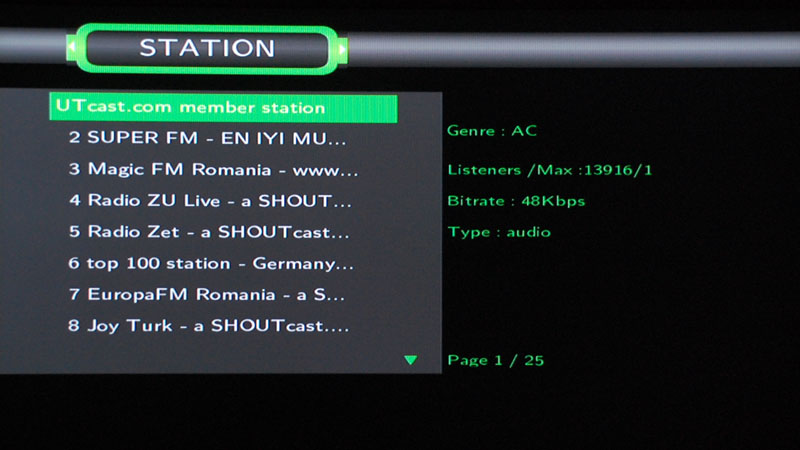Screen dimensions: 800x450
Task: Select the STATION category tab
Action: [207, 49]
